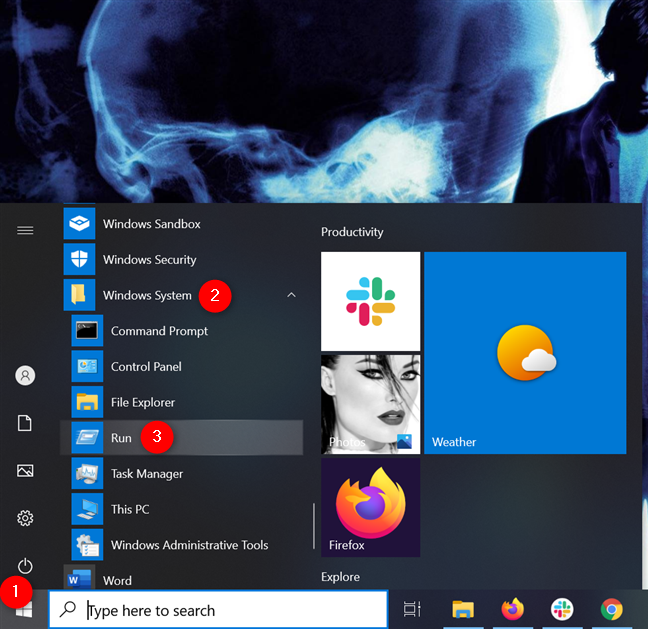Select the Windows Sandbox label
This screenshot has width=648, height=629.
tap(152, 224)
